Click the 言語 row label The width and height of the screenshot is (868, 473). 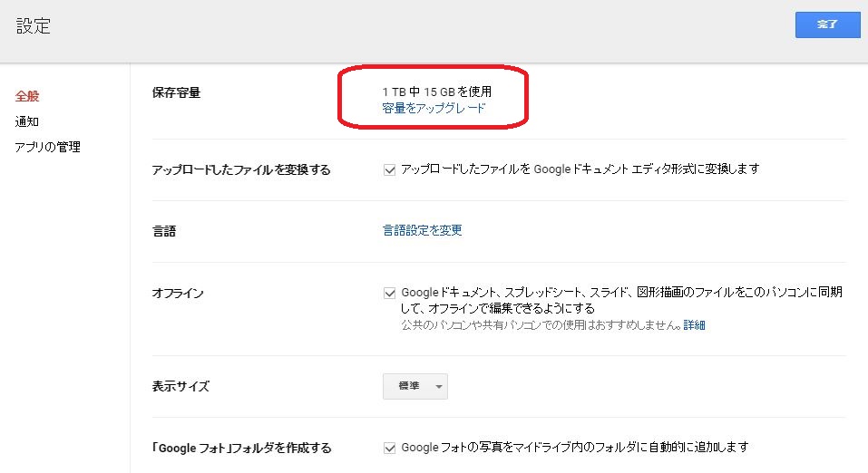click(x=164, y=231)
